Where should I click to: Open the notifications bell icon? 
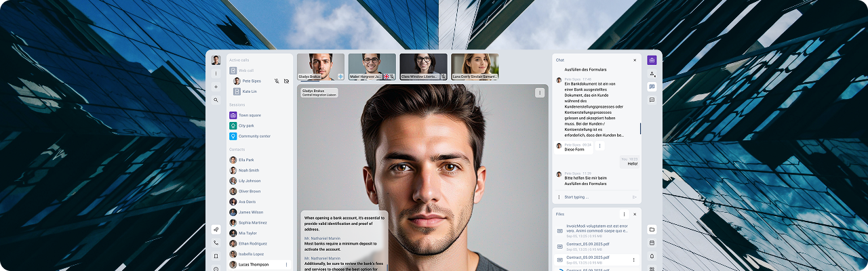tap(652, 256)
